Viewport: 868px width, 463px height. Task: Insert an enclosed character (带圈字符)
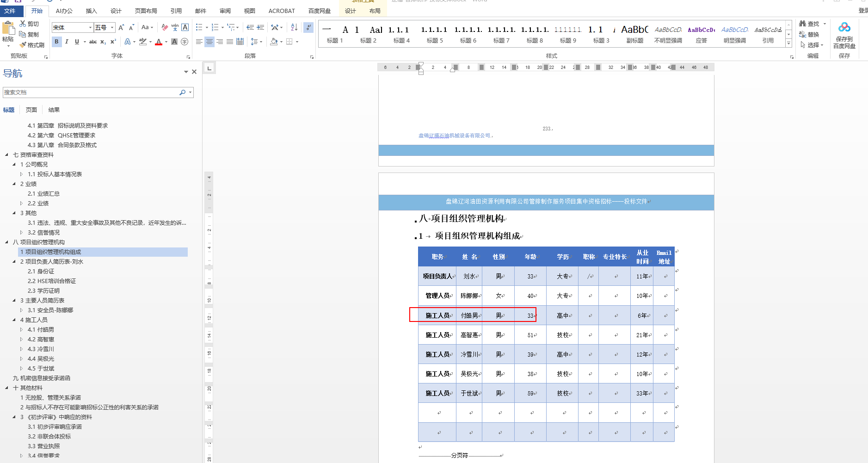pyautogui.click(x=185, y=42)
